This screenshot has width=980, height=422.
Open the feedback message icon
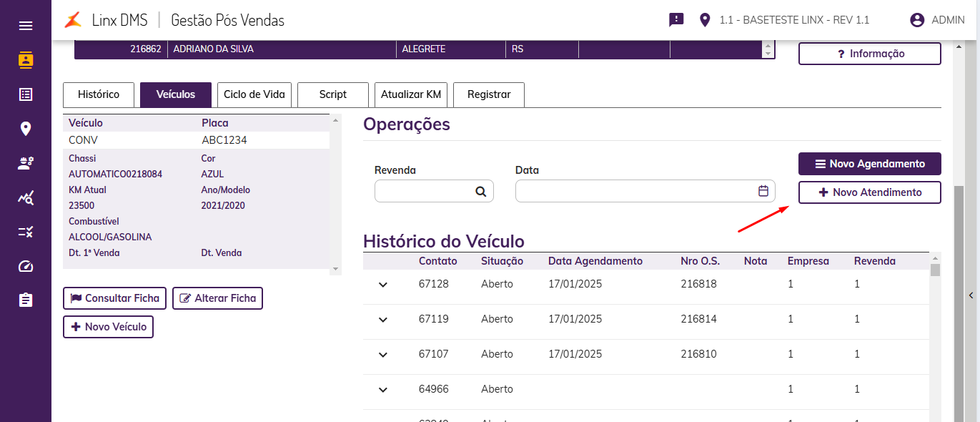(x=676, y=20)
